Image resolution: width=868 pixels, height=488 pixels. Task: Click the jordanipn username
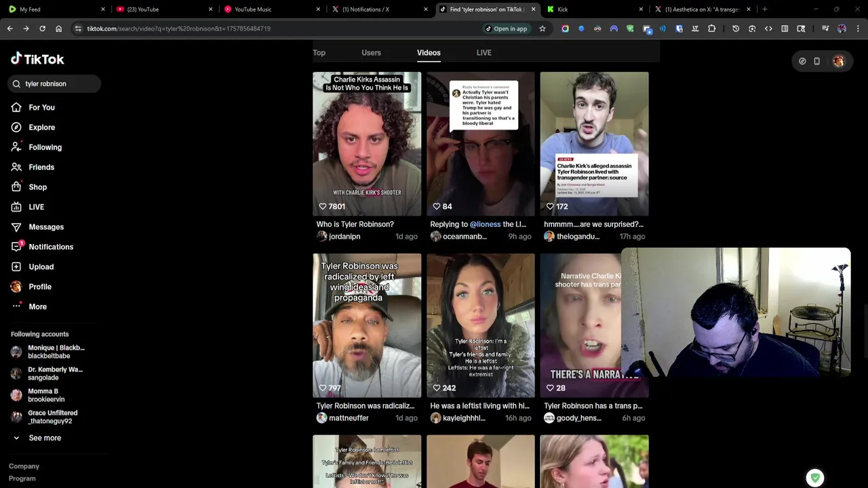click(344, 237)
